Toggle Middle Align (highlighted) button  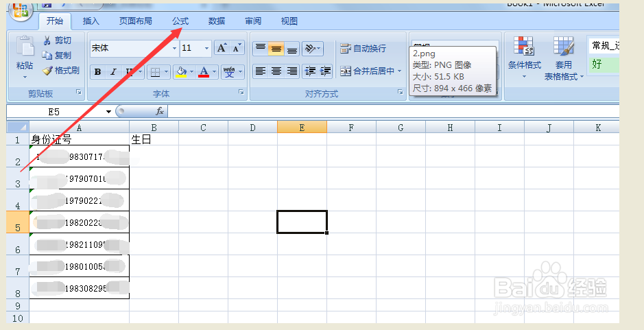click(x=276, y=49)
